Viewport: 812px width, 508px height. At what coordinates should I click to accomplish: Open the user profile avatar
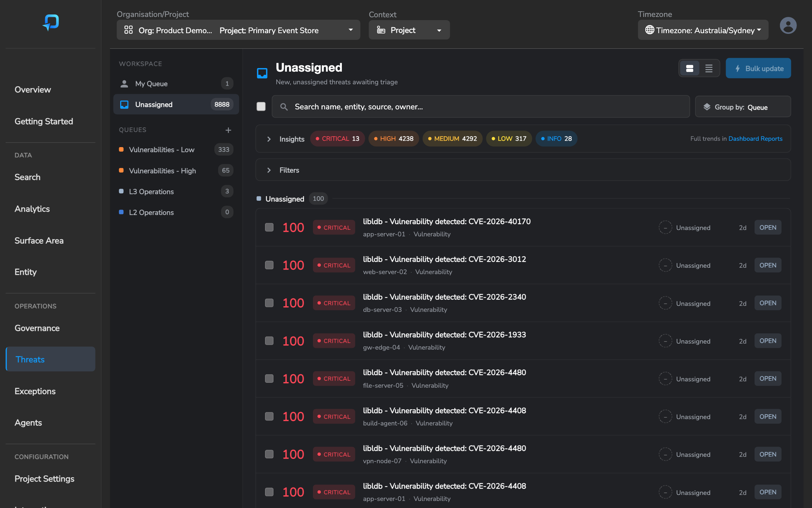(788, 25)
